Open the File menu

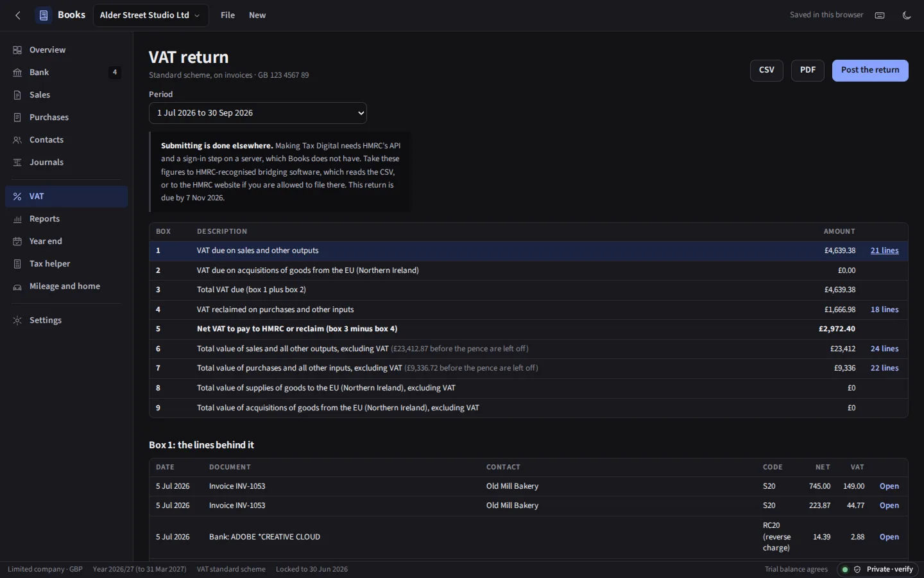[228, 15]
